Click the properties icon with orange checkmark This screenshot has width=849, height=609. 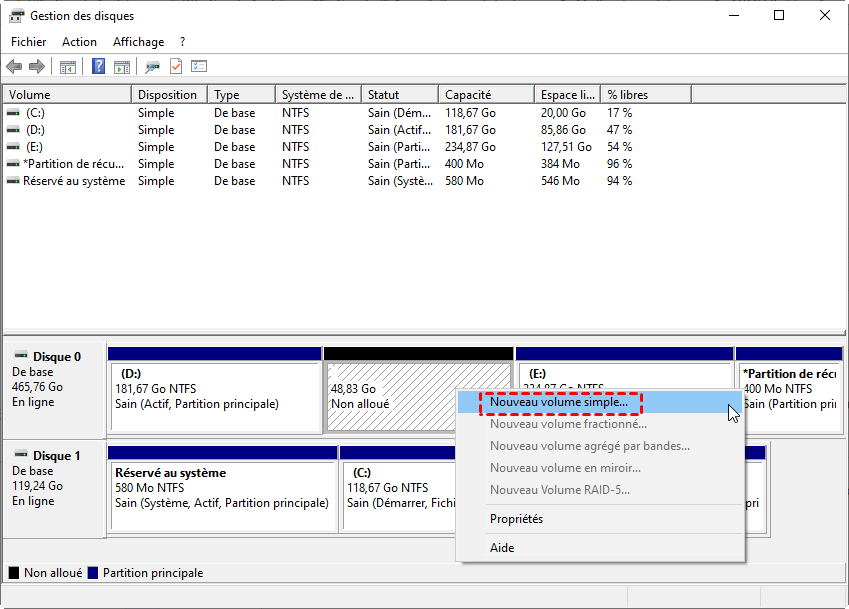(176, 67)
